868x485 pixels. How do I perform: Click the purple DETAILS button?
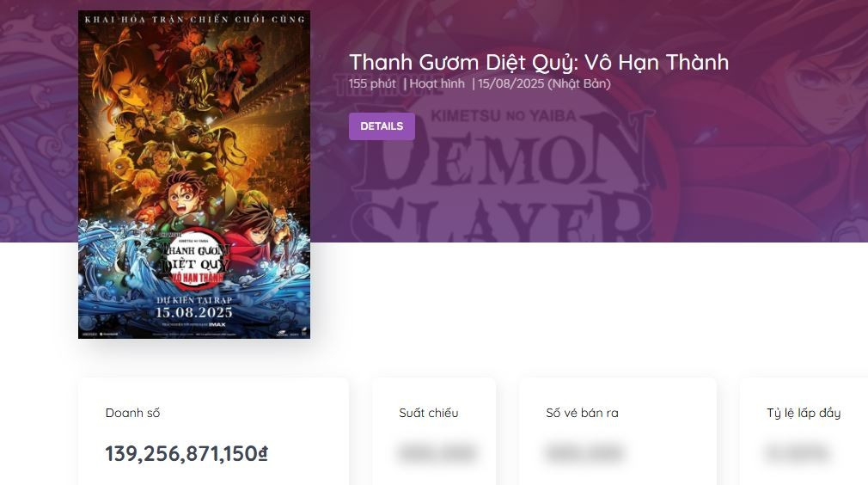click(x=382, y=126)
